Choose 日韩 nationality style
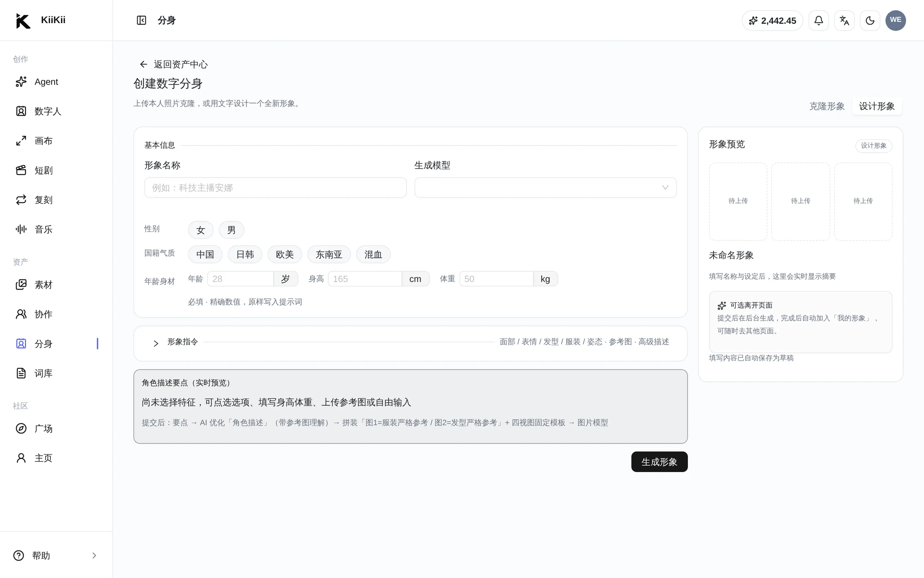 tap(245, 254)
